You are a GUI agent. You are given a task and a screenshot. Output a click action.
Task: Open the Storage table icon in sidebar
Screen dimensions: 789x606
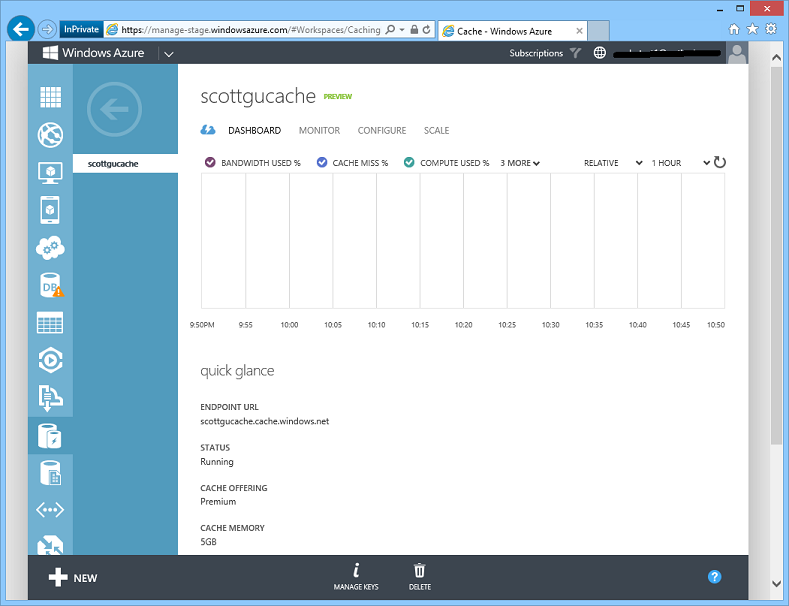50,323
